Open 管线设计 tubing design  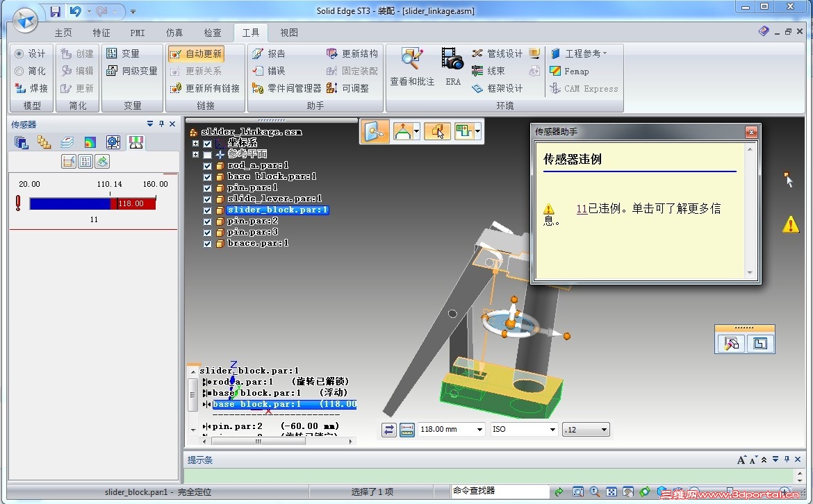point(498,53)
